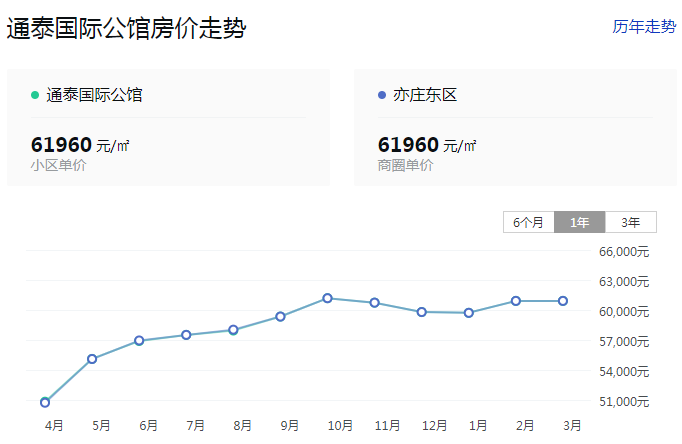Click the 5月 data point on chart
This screenshot has height=444, width=682.
point(92,359)
